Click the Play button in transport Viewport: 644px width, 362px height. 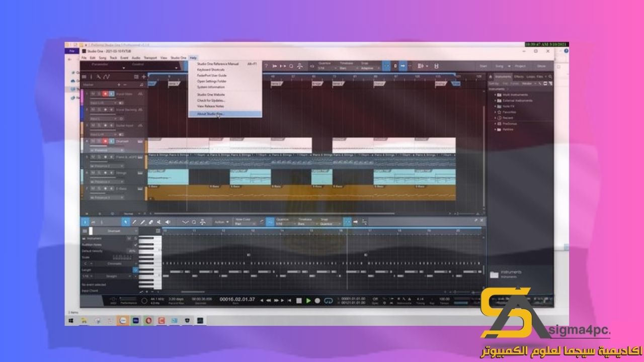[308, 300]
